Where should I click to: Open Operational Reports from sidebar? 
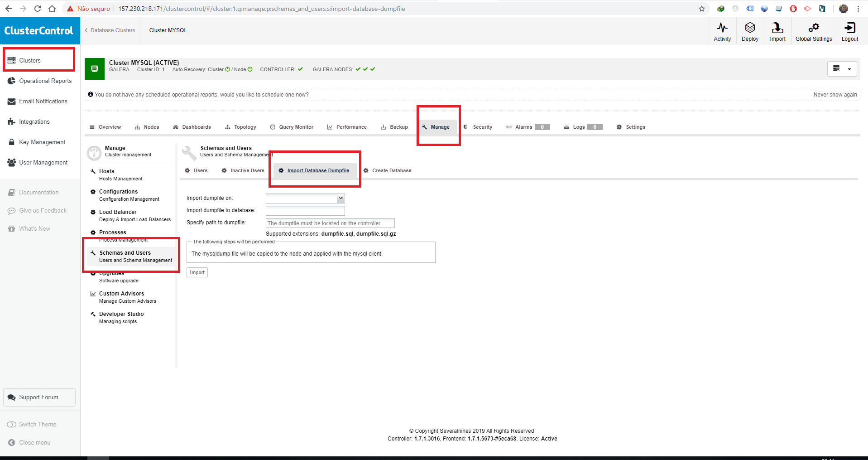(x=45, y=81)
